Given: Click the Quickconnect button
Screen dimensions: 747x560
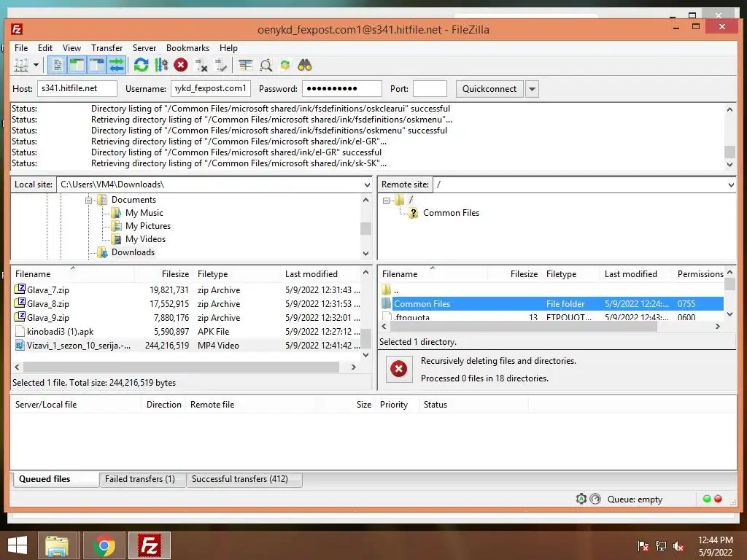Looking at the screenshot, I should [489, 89].
